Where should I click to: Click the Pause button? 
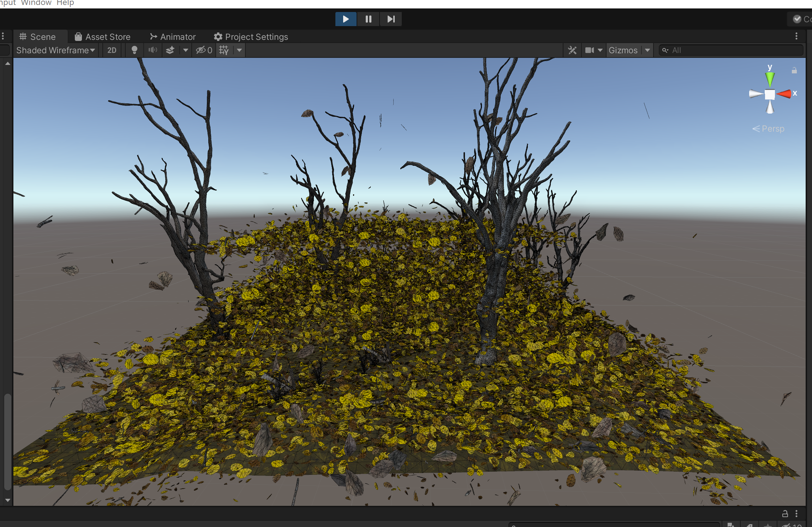pos(368,19)
